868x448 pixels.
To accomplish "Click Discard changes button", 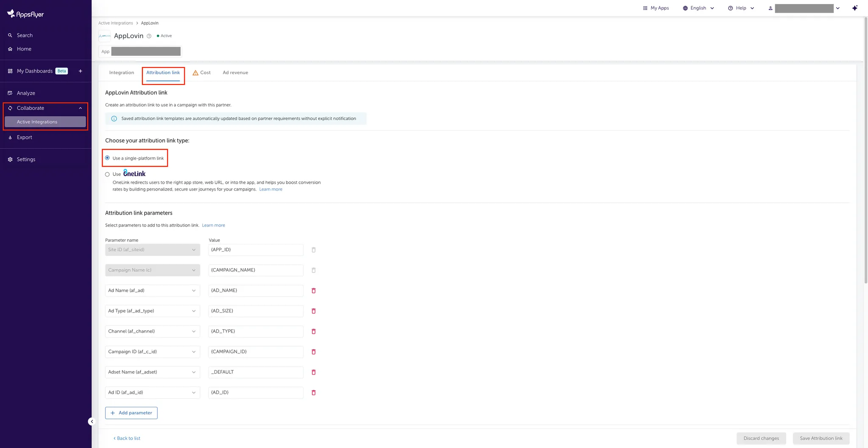I will point(761,438).
